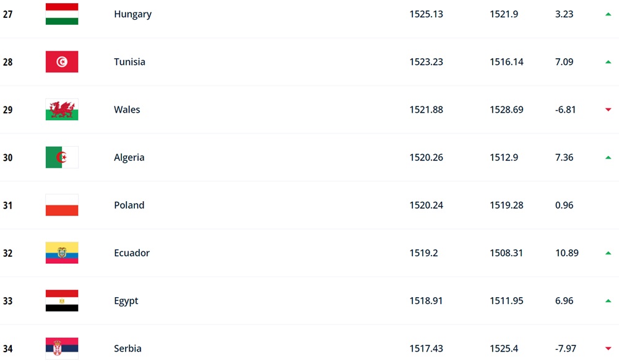The width and height of the screenshot is (619, 364).
Task: Click rank number 32 for Ecuador
Action: pos(7,253)
